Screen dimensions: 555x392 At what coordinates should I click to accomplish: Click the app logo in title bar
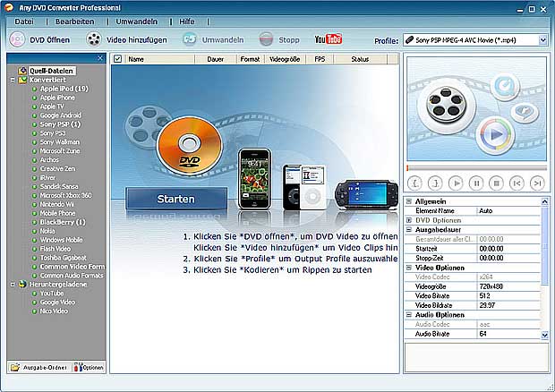[x=9, y=7]
